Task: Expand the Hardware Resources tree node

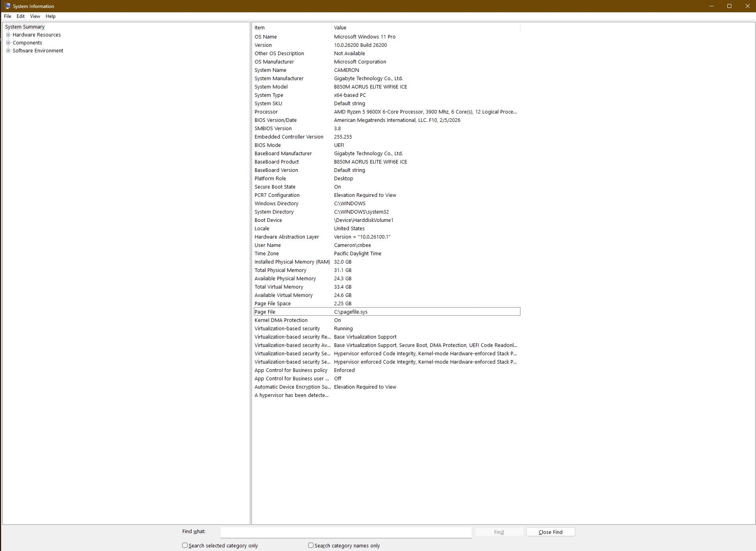Action: [x=8, y=35]
